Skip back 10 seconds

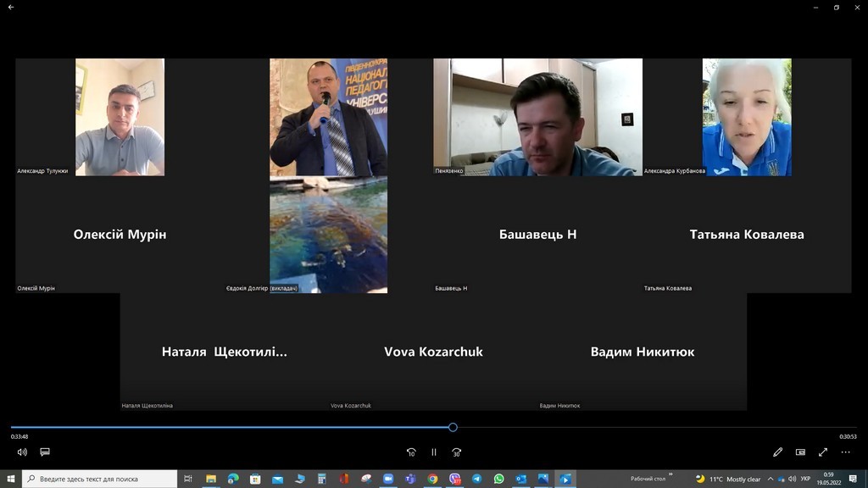click(x=411, y=452)
